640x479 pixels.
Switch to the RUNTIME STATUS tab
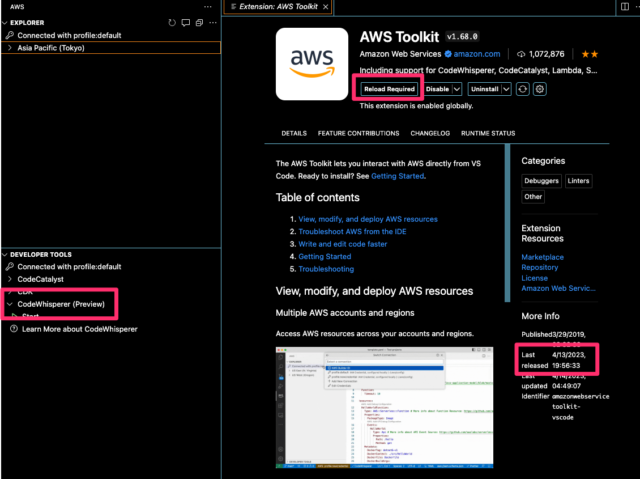(488, 133)
